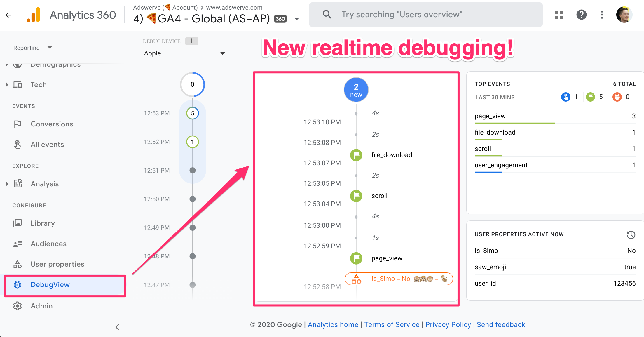Screen dimensions: 644x337
Task: Select the 12:52 PM timeline bubble with 1
Action: point(192,142)
